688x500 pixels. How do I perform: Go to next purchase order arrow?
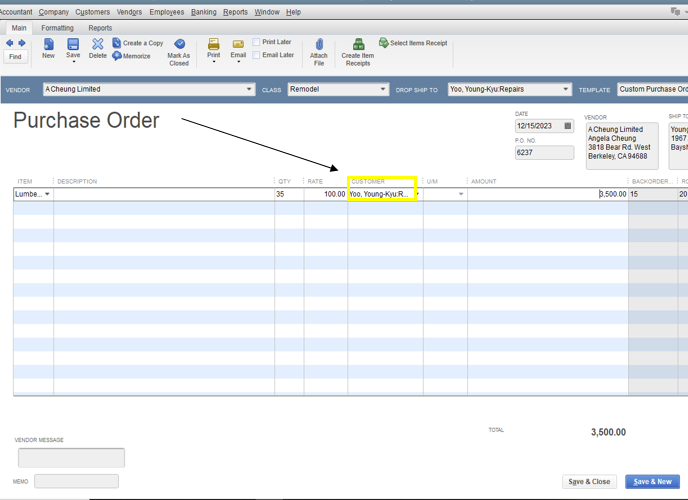(x=22, y=43)
